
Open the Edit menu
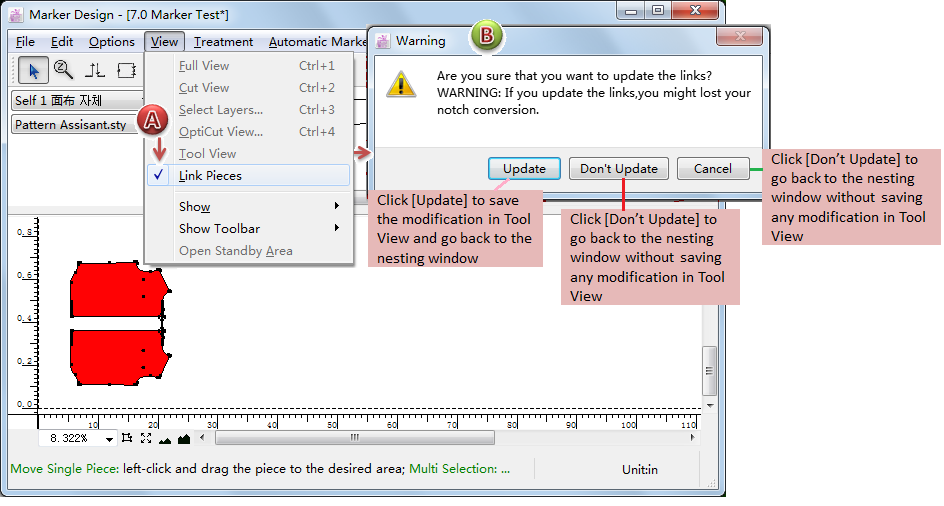(x=62, y=42)
